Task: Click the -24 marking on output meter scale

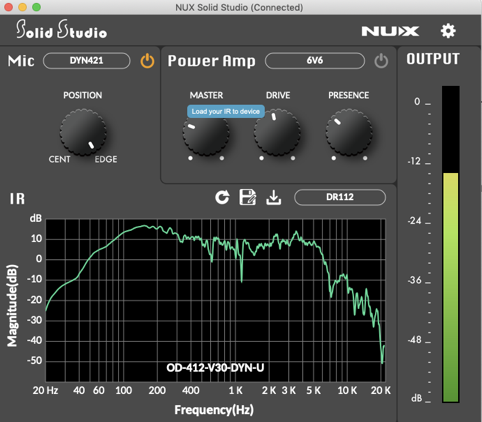Action: click(x=415, y=221)
